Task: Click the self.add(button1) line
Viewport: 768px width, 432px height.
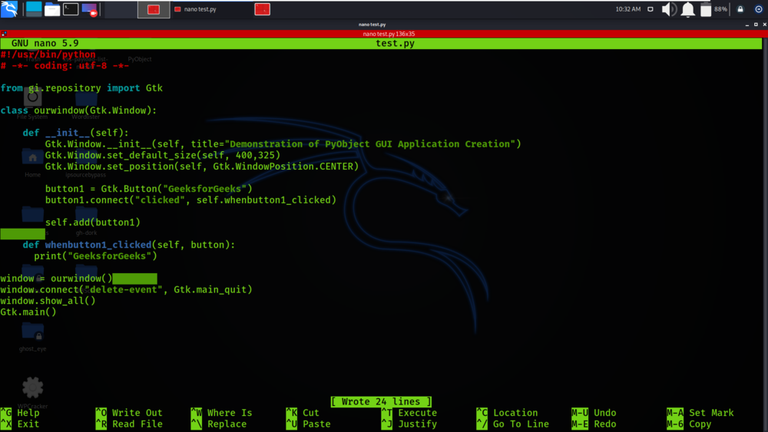Action: tap(93, 222)
